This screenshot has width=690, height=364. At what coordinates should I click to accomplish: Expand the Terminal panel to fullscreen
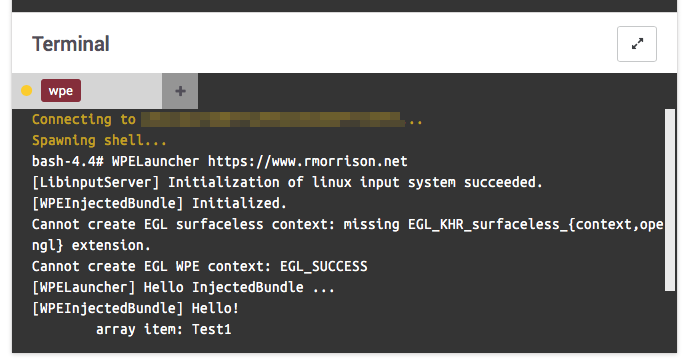coord(637,44)
